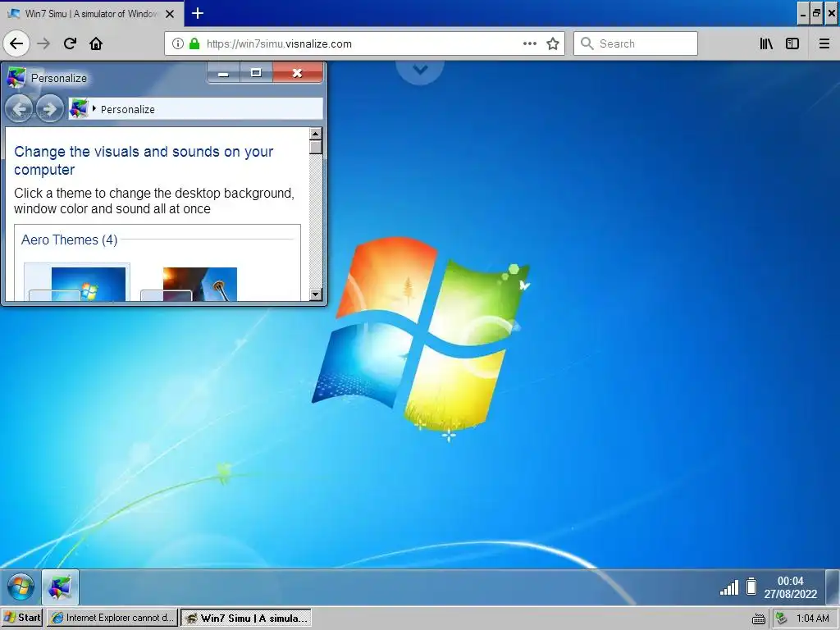Open the Win7 simulator Start orb
Viewport: 840px width, 630px height.
point(21,587)
